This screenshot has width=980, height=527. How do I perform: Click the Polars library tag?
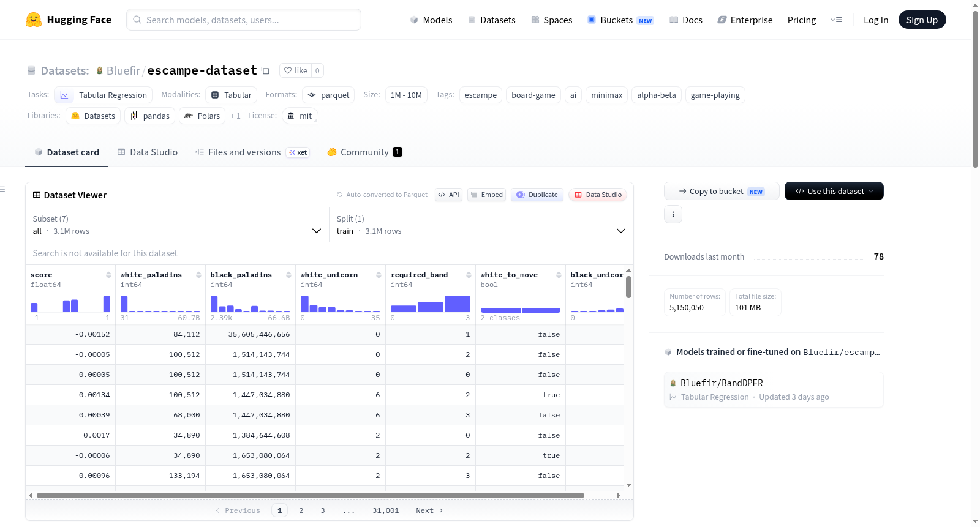click(202, 116)
